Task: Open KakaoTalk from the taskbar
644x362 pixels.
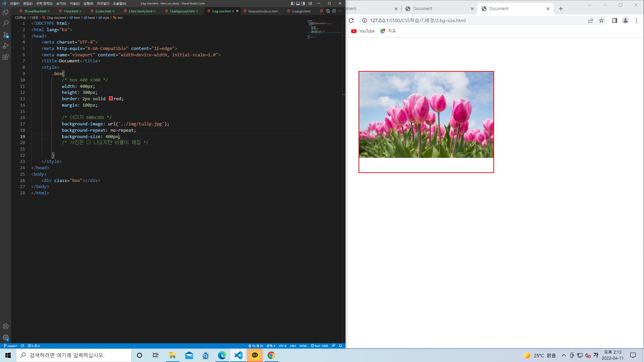Action: [255, 355]
